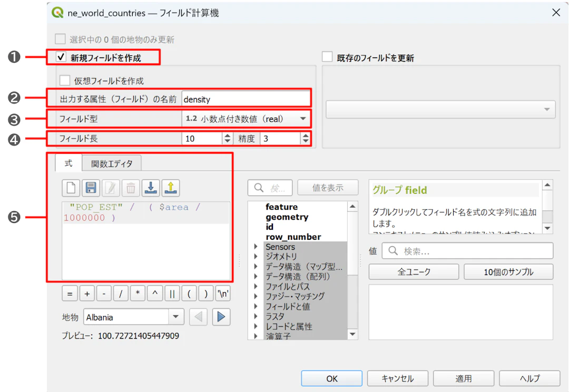The height and width of the screenshot is (392, 569).
Task: Open the existing field selection dropdown
Action: (440, 109)
